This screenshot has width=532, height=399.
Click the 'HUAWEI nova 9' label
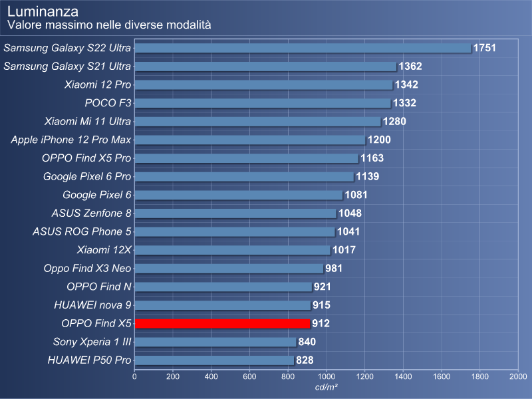[x=92, y=305]
